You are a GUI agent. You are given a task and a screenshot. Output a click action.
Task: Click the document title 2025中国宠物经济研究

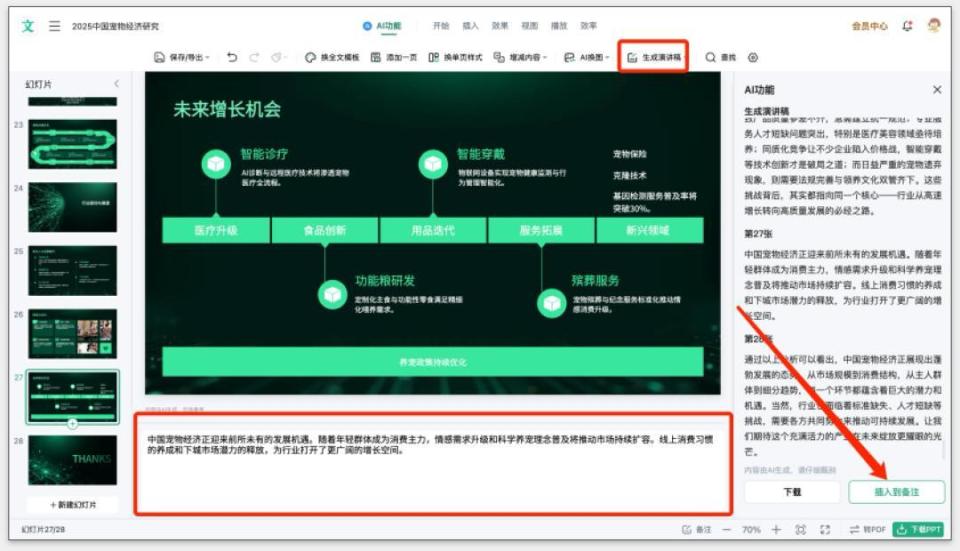[x=115, y=26]
